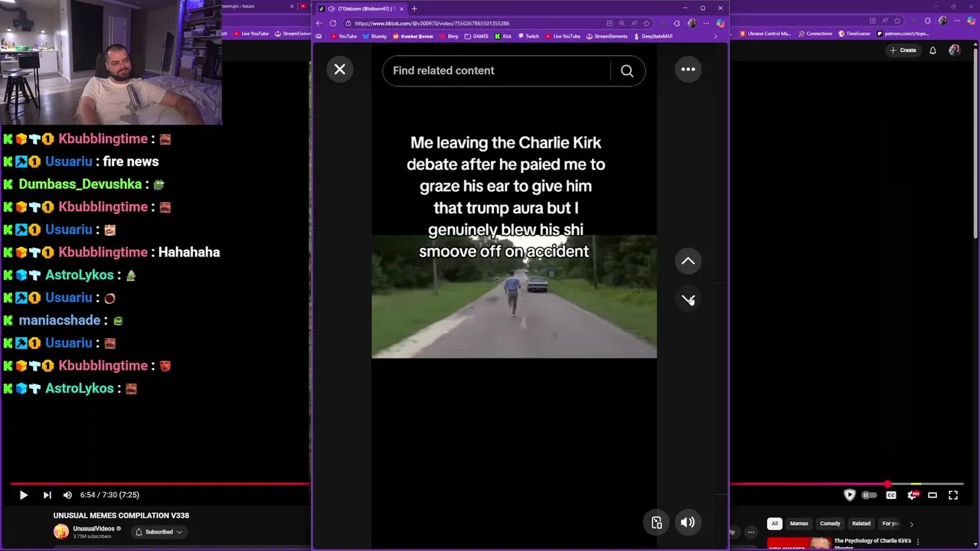Open the Blerp bookmark

[x=449, y=36]
